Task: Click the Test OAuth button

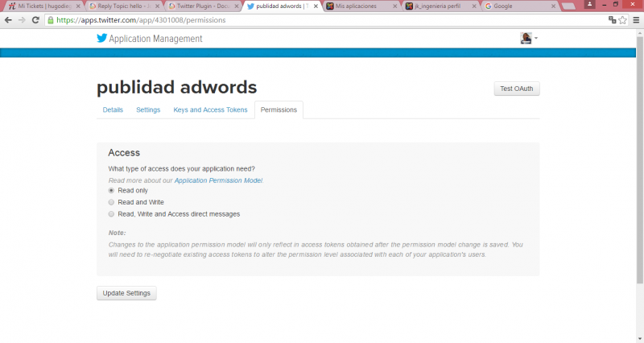Action: [x=517, y=89]
